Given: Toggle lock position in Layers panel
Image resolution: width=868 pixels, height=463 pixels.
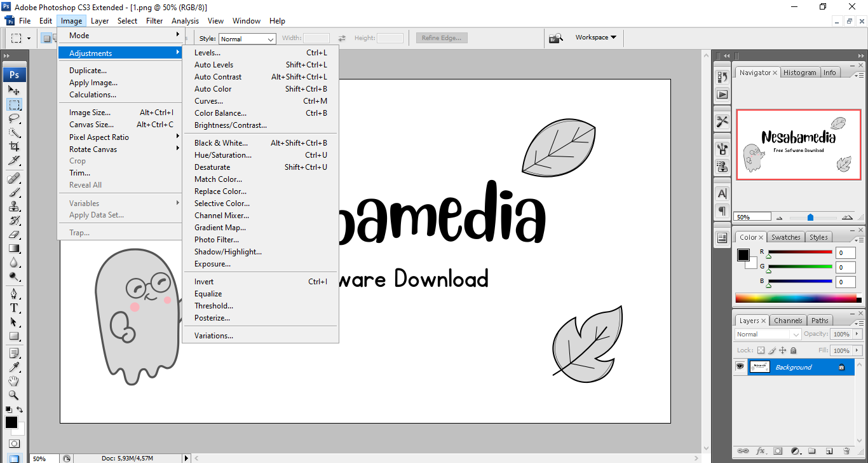Looking at the screenshot, I should 782,350.
